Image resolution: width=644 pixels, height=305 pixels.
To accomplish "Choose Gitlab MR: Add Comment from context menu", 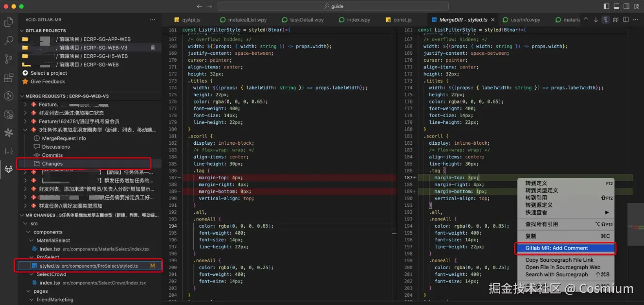I will (556, 248).
